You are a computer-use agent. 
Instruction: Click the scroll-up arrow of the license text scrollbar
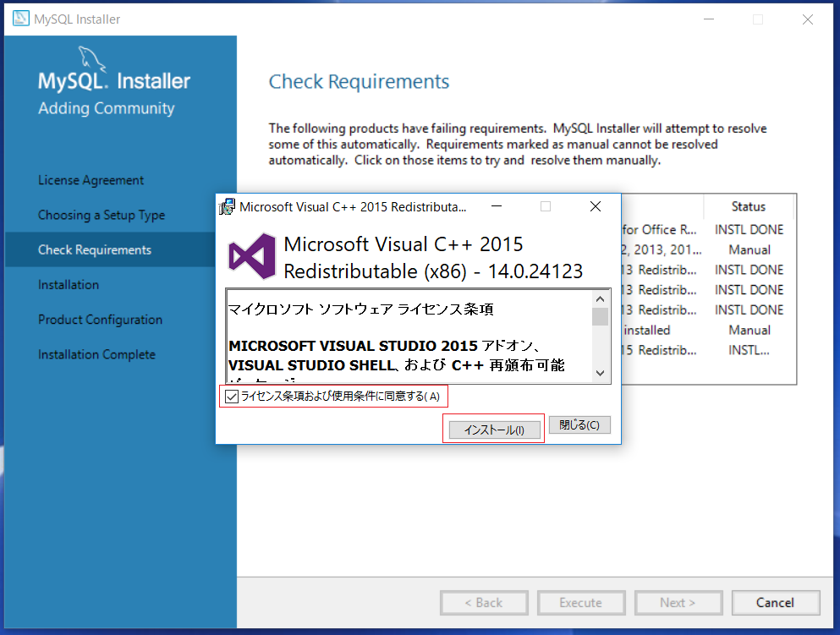pyautogui.click(x=600, y=298)
